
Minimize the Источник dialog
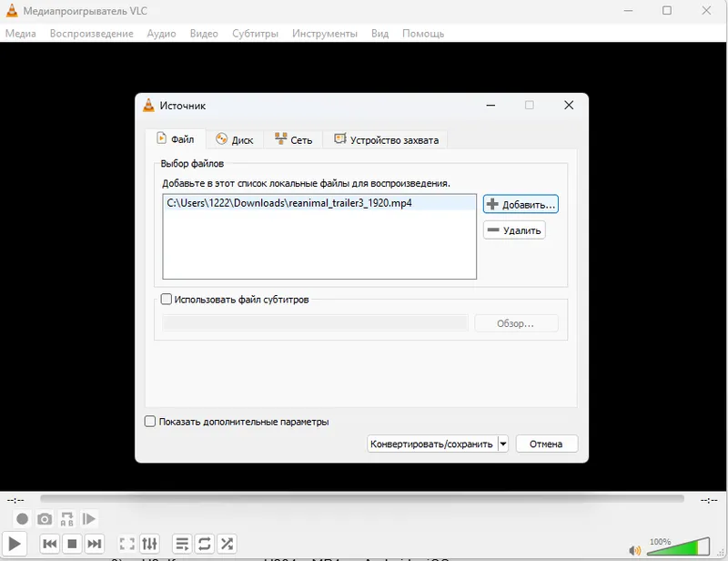tap(490, 106)
